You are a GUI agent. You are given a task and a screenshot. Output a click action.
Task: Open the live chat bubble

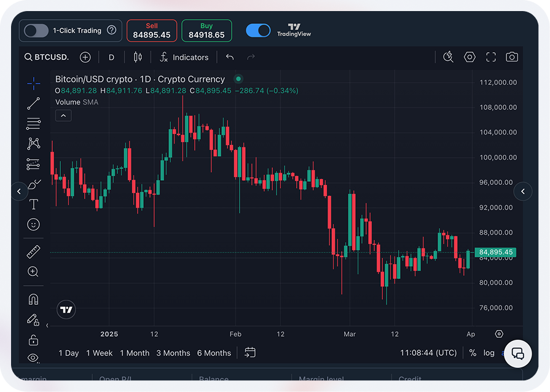click(x=517, y=353)
